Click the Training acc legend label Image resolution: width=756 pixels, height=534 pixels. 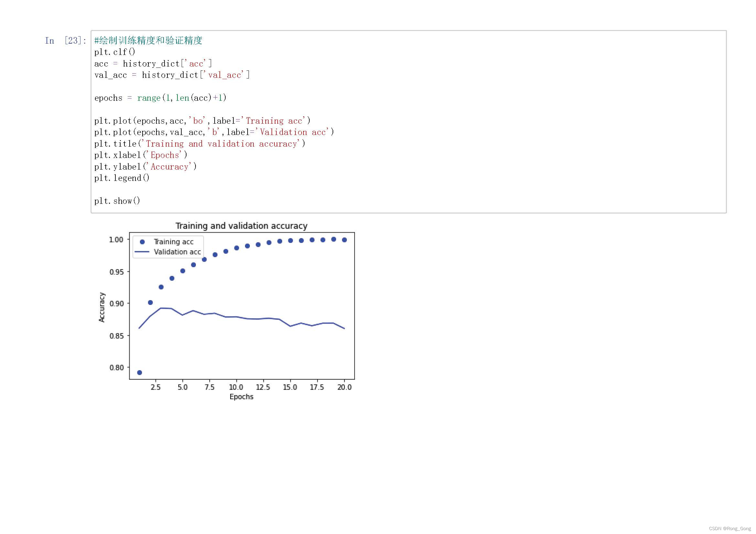(x=174, y=242)
